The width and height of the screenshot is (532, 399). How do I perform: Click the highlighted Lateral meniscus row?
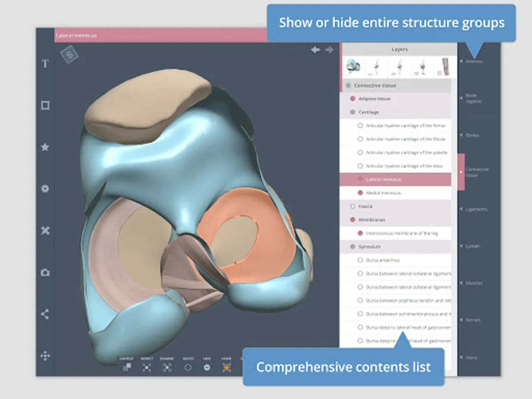coord(395,180)
